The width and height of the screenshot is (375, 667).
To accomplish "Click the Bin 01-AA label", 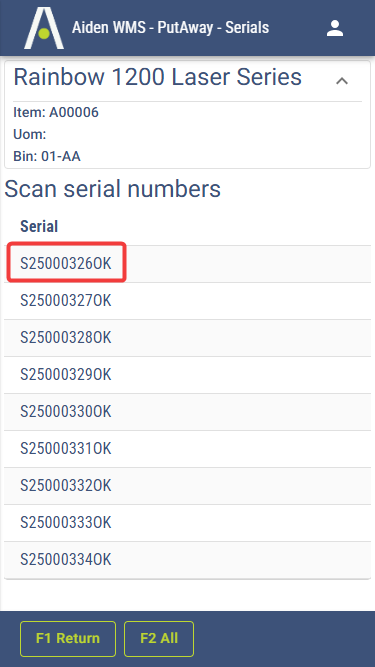I will [x=47, y=157].
